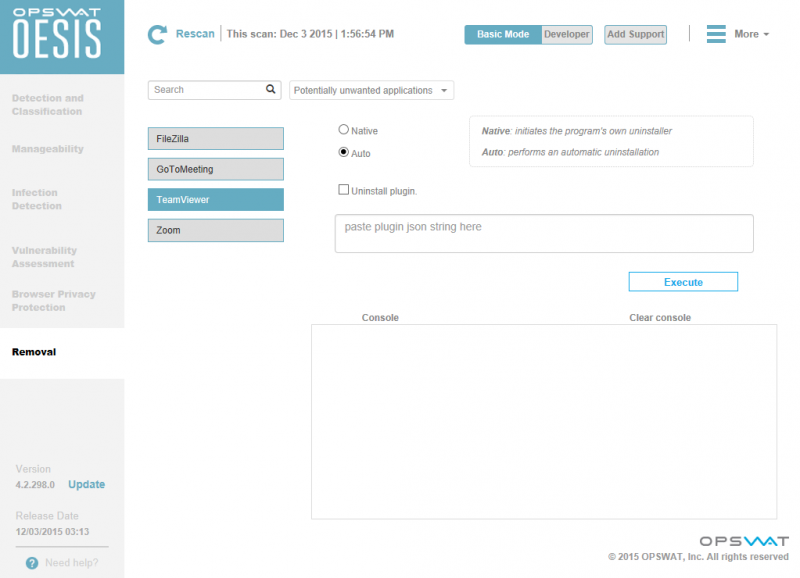
Task: Open the hamburger menu icon
Action: point(716,34)
